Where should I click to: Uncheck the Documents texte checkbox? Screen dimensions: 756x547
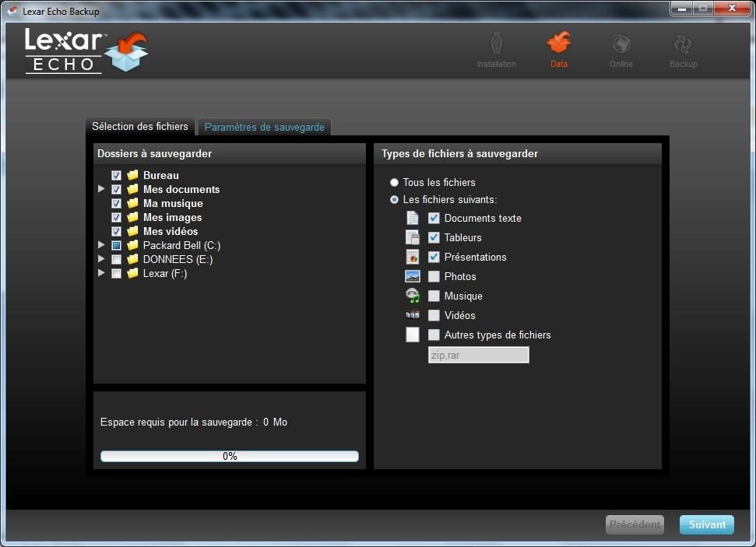pos(434,218)
